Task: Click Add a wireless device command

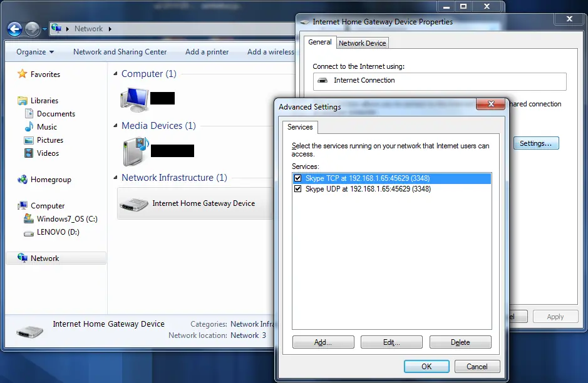Action: coord(271,52)
